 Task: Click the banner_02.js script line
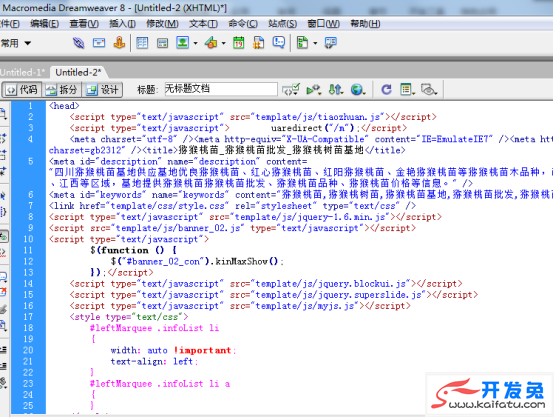[232, 228]
